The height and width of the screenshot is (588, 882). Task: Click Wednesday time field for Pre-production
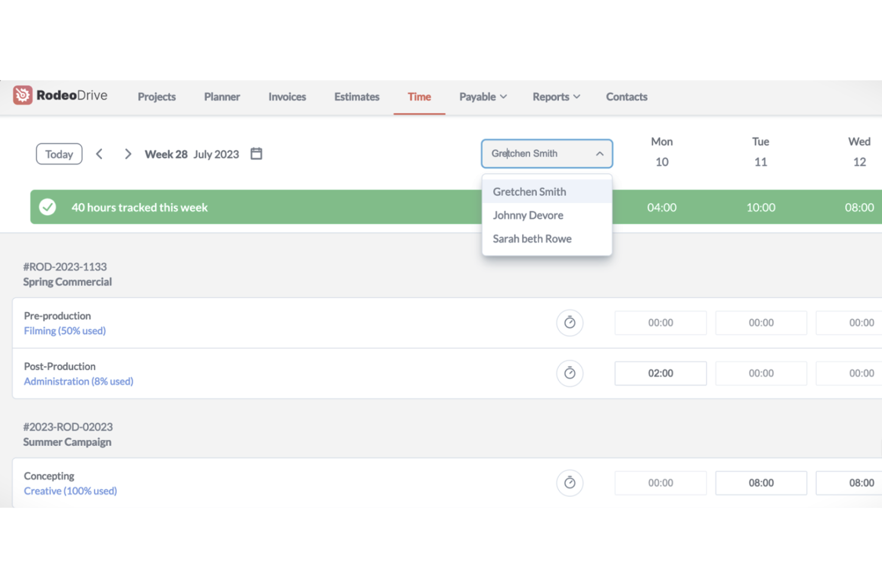[x=849, y=322]
